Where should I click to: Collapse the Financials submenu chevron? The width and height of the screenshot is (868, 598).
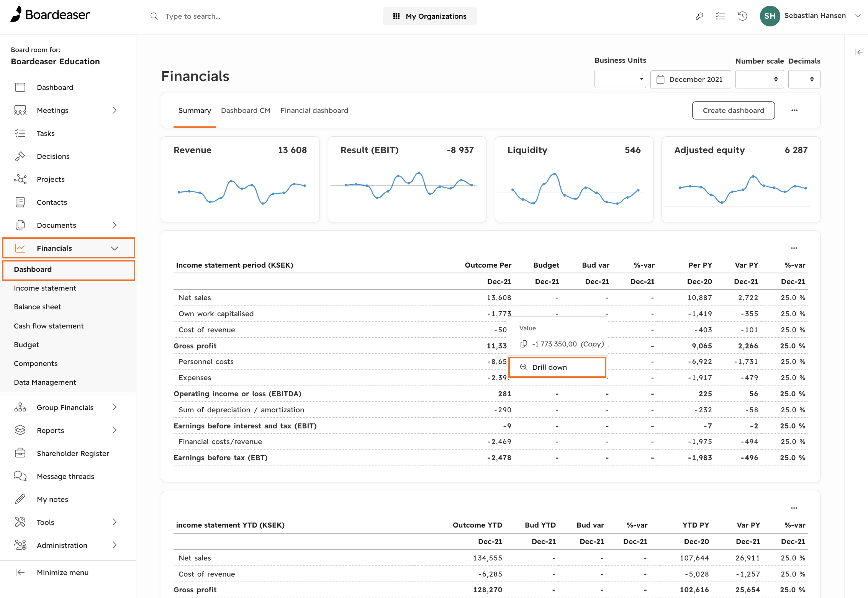(x=115, y=248)
